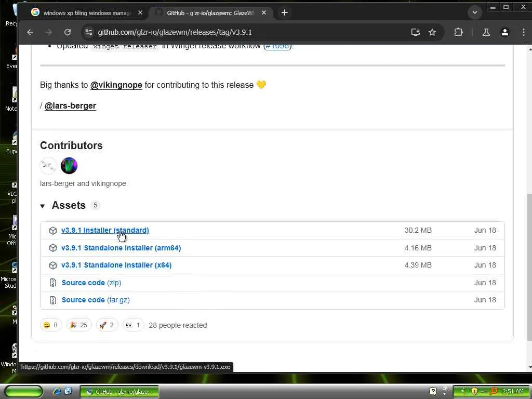Switch to windows xp tiling search tab
The height and width of the screenshot is (399, 532).
pyautogui.click(x=87, y=13)
